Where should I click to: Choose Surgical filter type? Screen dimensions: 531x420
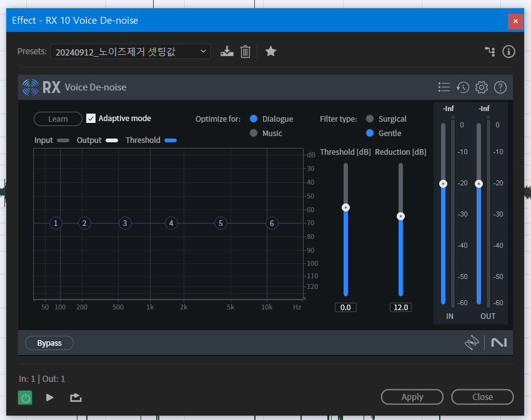(x=370, y=119)
